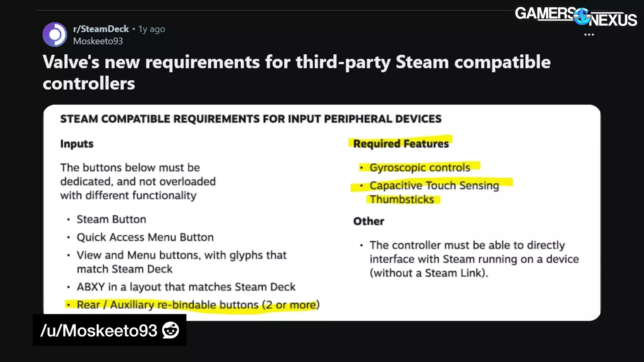Click the paragraph "The buttons below must be dedicated"
The width and height of the screenshot is (644, 362).
(x=138, y=181)
